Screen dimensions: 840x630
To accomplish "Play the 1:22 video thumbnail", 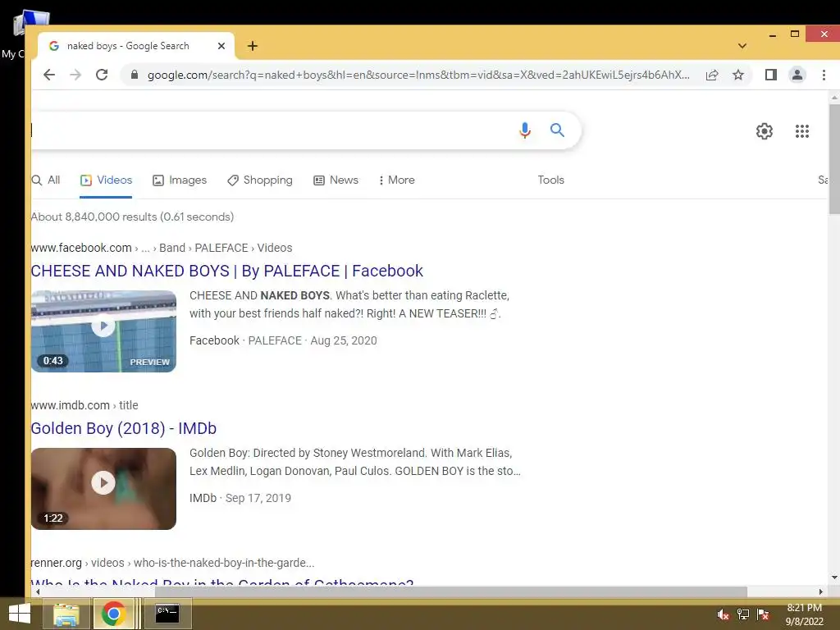I will pyautogui.click(x=103, y=489).
